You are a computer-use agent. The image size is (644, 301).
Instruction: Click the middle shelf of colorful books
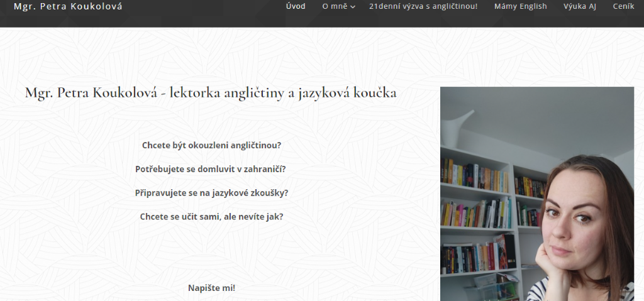pos(476,214)
